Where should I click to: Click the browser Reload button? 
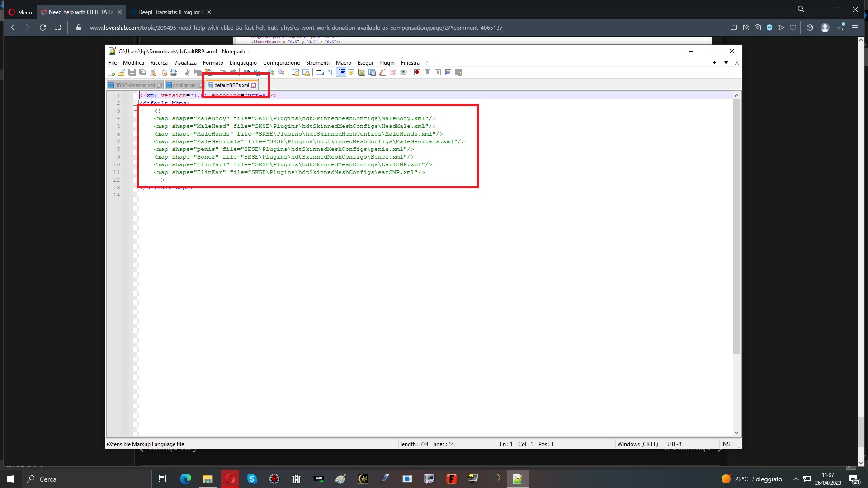pos(42,28)
